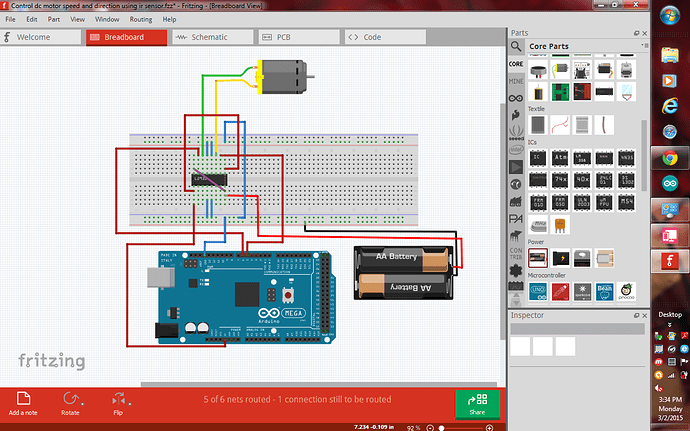Pick the DC motor part in Core Parts
Viewport: 690px width, 431px height.
[x=560, y=69]
